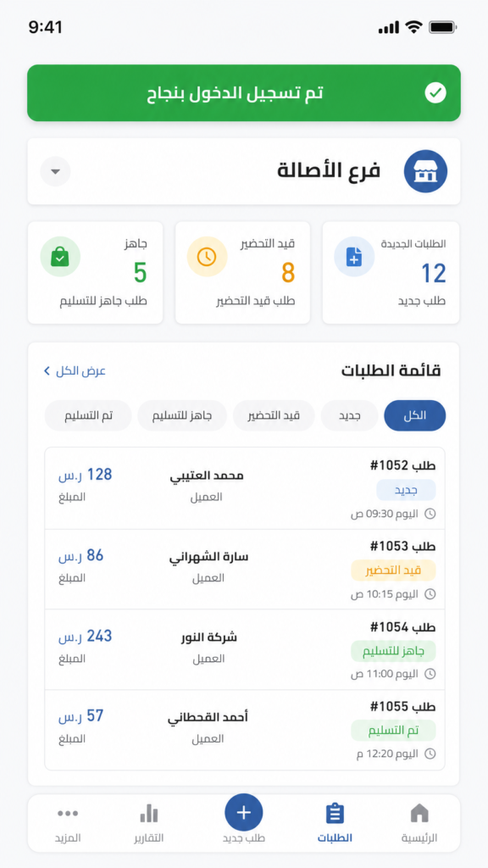Open the جاهز card showing 5
Viewport: 488px width, 868px height.
tap(95, 272)
